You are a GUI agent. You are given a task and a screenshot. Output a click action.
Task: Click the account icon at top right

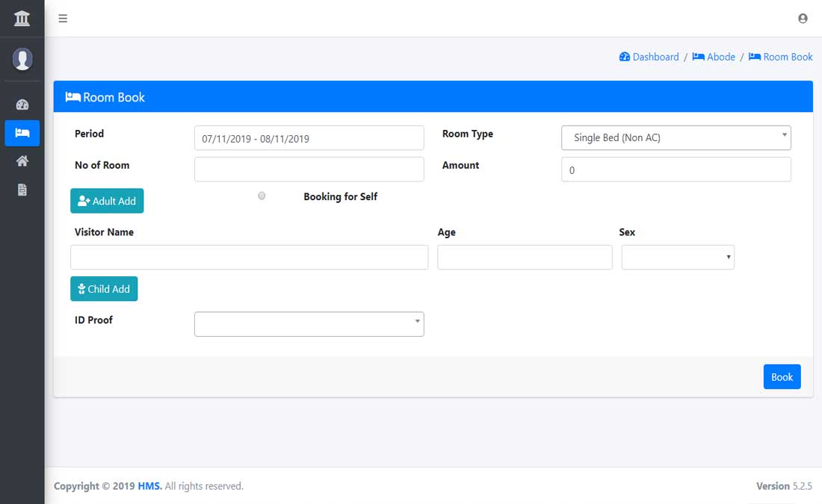[803, 18]
